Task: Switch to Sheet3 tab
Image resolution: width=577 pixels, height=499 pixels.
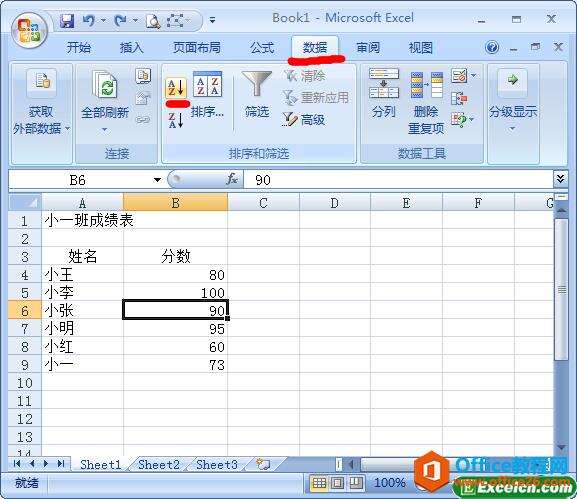Action: [x=217, y=464]
